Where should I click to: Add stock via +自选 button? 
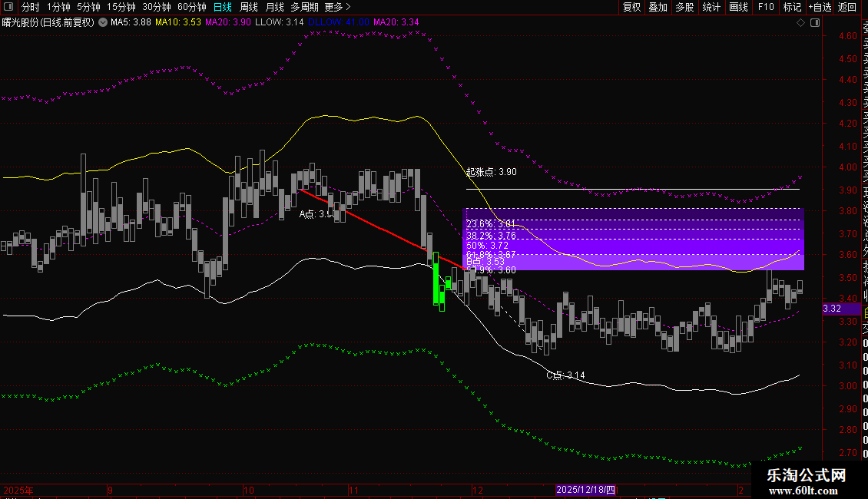tap(820, 7)
